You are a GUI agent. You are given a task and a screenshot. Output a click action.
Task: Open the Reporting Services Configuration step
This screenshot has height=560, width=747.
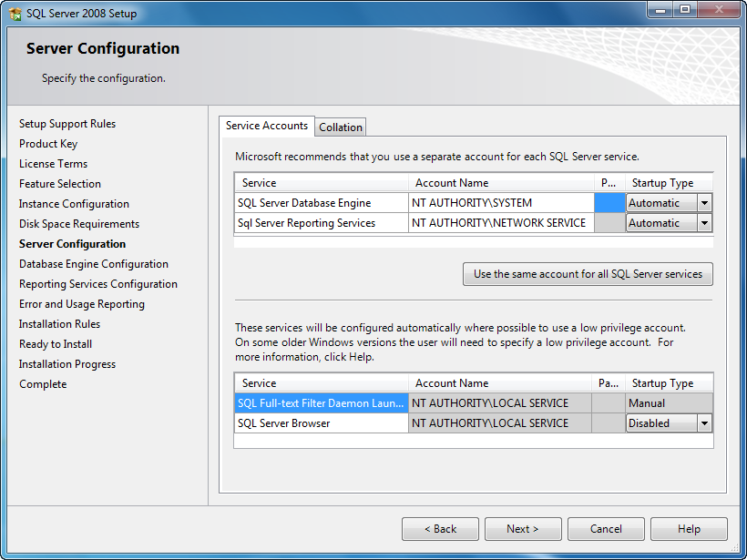97,283
